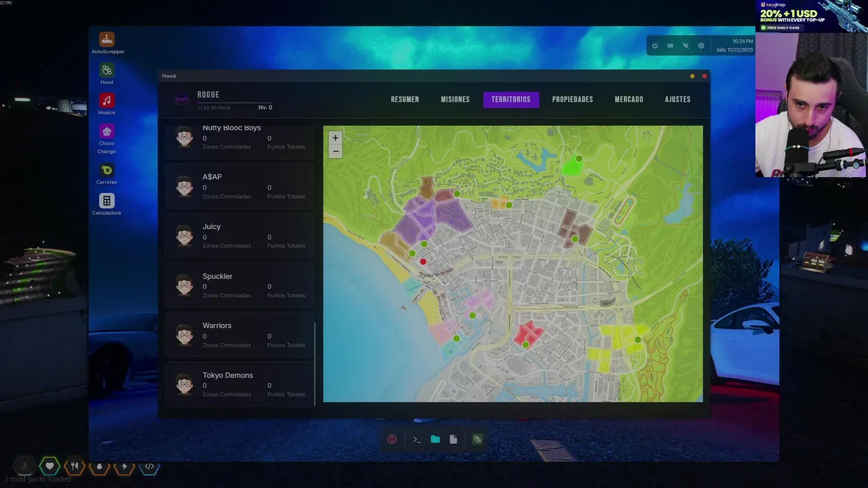This screenshot has width=868, height=488.
Task: Click the marker beside the small orange zone
Action: pyautogui.click(x=509, y=205)
